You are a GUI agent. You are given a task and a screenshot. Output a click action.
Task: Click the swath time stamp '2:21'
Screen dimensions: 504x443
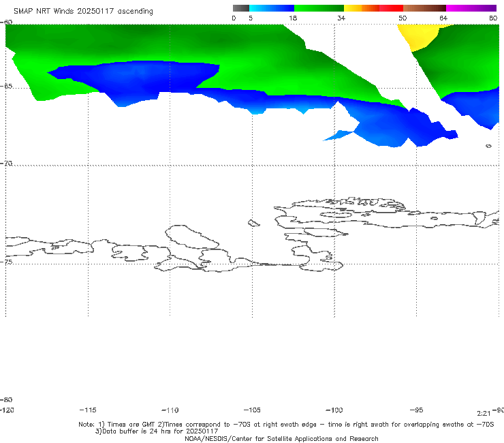(x=484, y=414)
